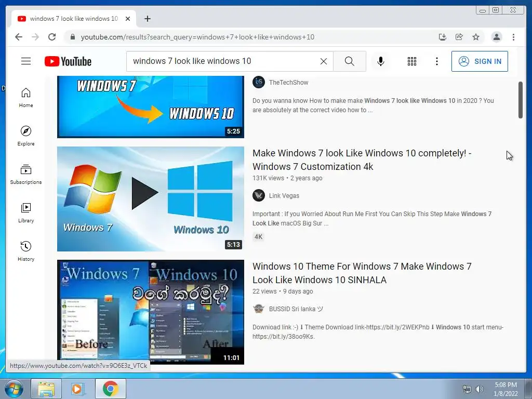Click the taskbar volume speaker icon

tap(480, 389)
